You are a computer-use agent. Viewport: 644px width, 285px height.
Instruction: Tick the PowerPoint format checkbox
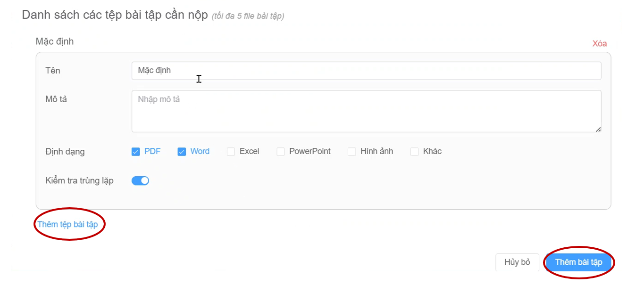pyautogui.click(x=281, y=152)
